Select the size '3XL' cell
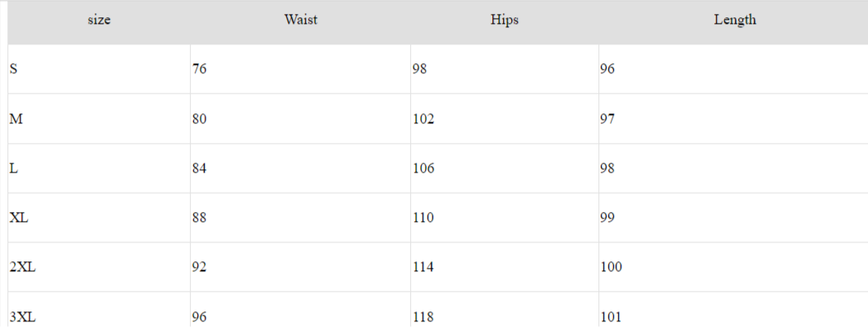The width and height of the screenshot is (868, 332). click(x=22, y=316)
